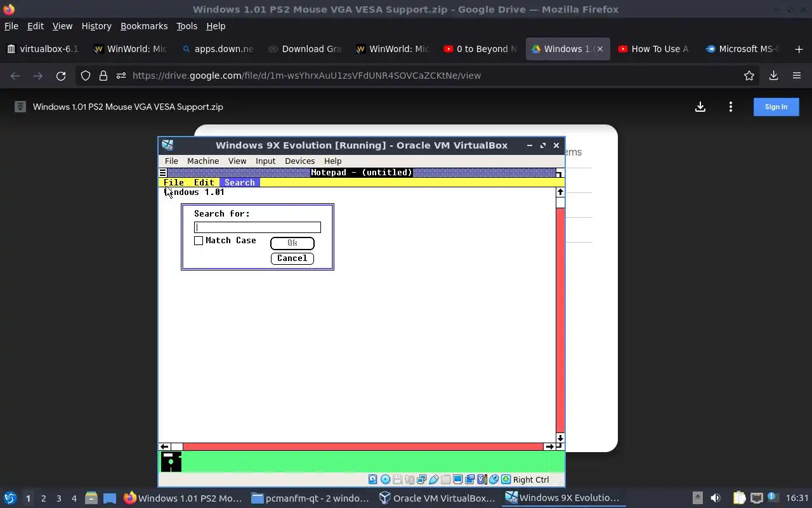The width and height of the screenshot is (812, 508).
Task: Bookmark this page with the star icon
Action: [749, 76]
